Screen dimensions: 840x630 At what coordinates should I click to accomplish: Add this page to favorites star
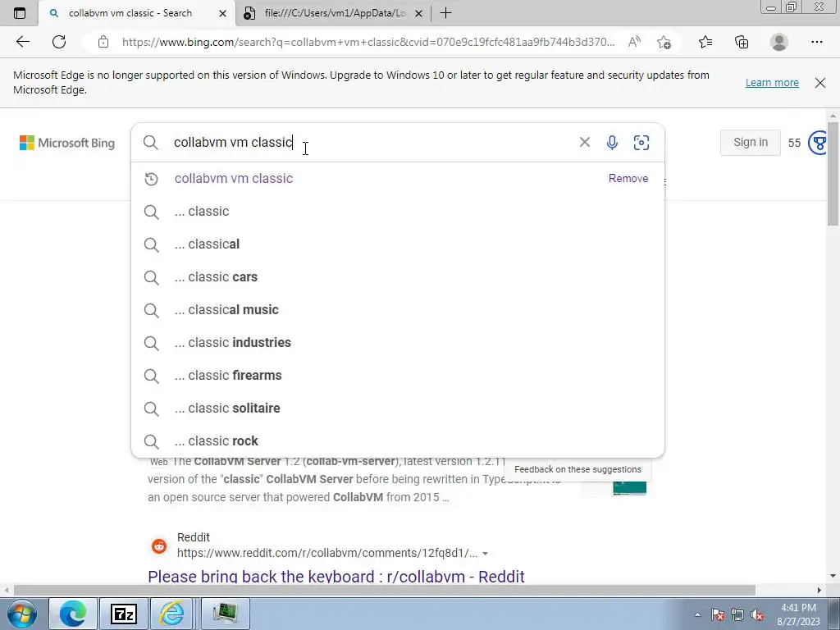coord(664,42)
